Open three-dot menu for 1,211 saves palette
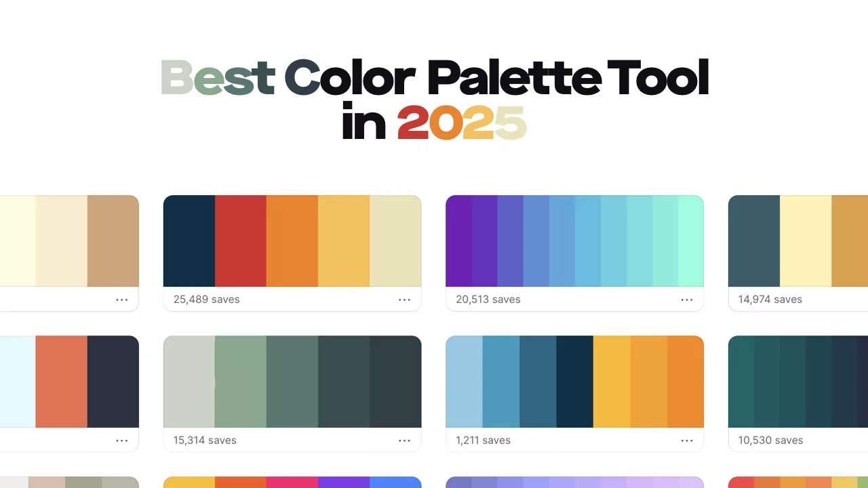 coord(687,441)
